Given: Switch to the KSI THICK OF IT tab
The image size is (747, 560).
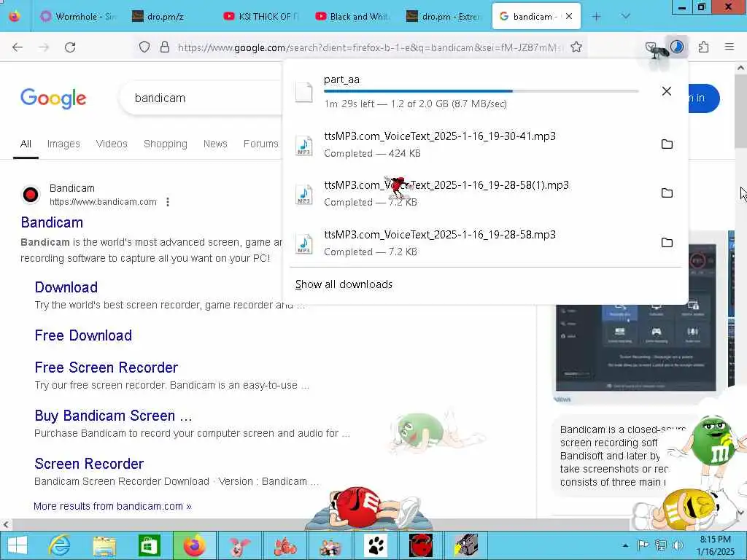Looking at the screenshot, I should [260, 17].
